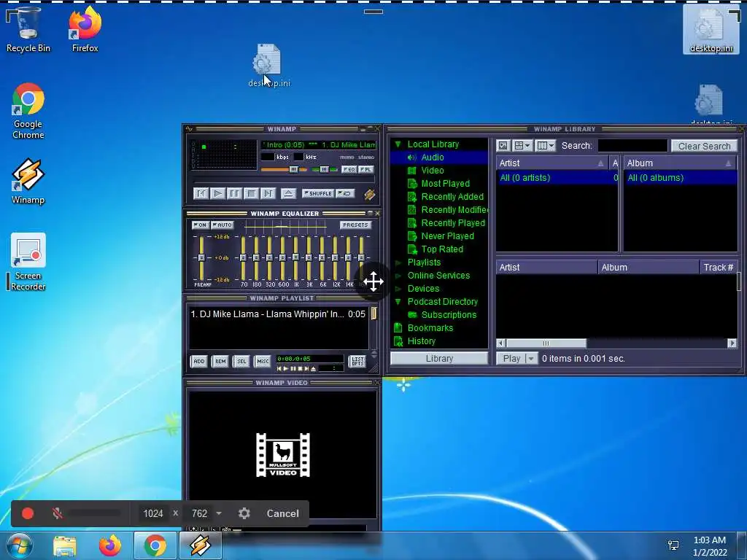Click the PREAMP slider in equalizer
Image resolution: width=747 pixels, height=560 pixels.
(x=201, y=257)
